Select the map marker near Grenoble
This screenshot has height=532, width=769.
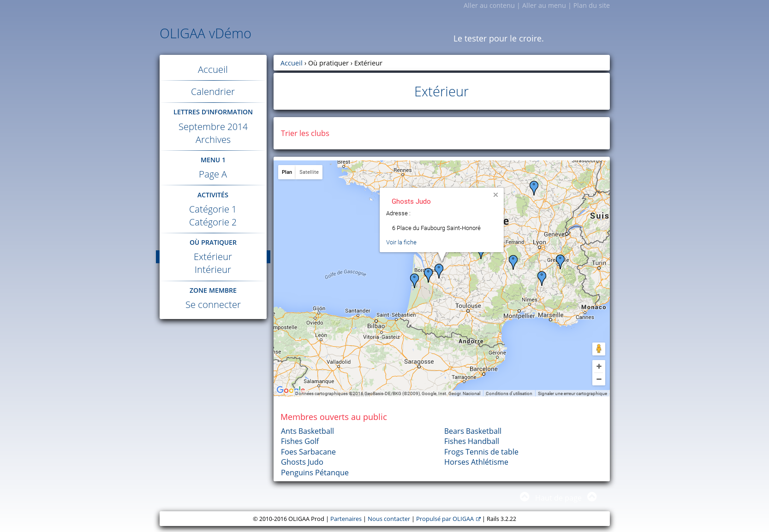560,261
